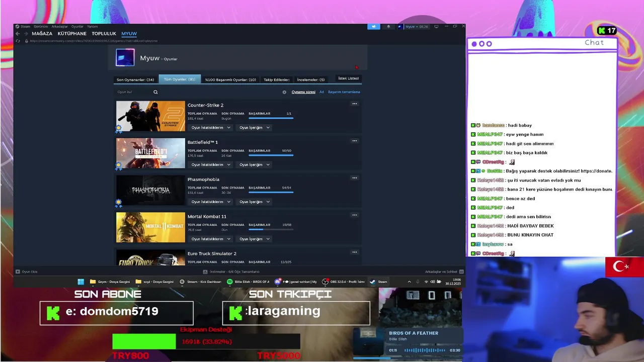Open İncelemeler (5) tab
Viewport: 644px width, 362px height.
311,79
